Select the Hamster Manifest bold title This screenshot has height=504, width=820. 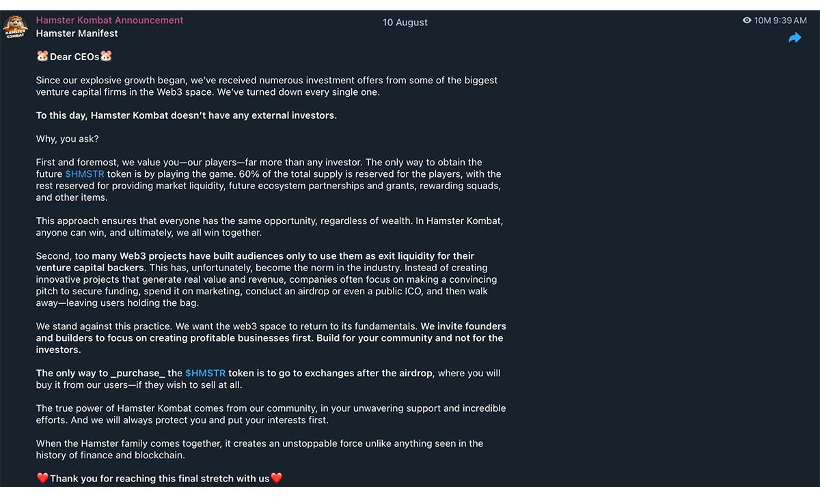[77, 33]
